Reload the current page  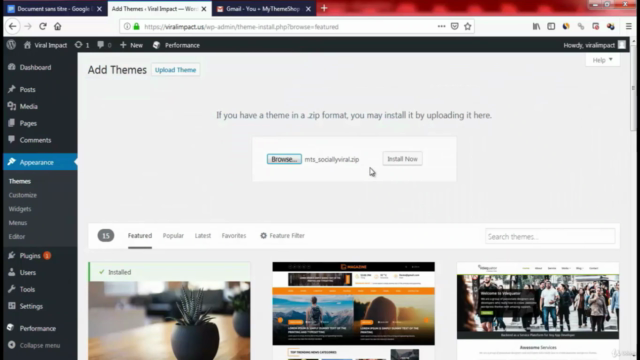42,27
